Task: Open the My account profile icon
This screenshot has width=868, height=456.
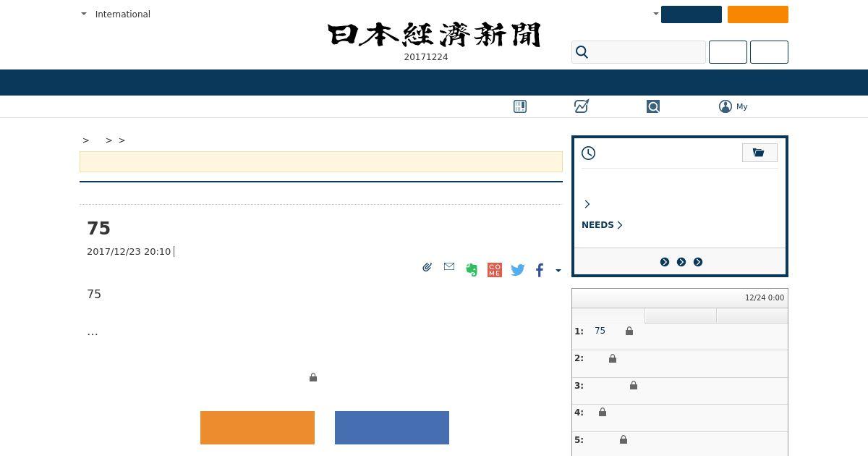Action: click(726, 106)
